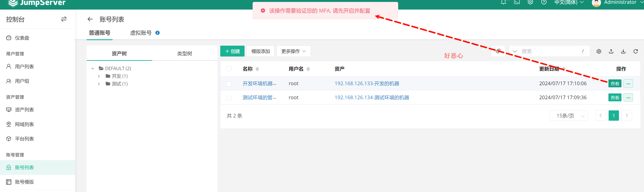Open the 15条/页 page size dropdown
Viewport: 644px width, 192px height.
pos(568,116)
